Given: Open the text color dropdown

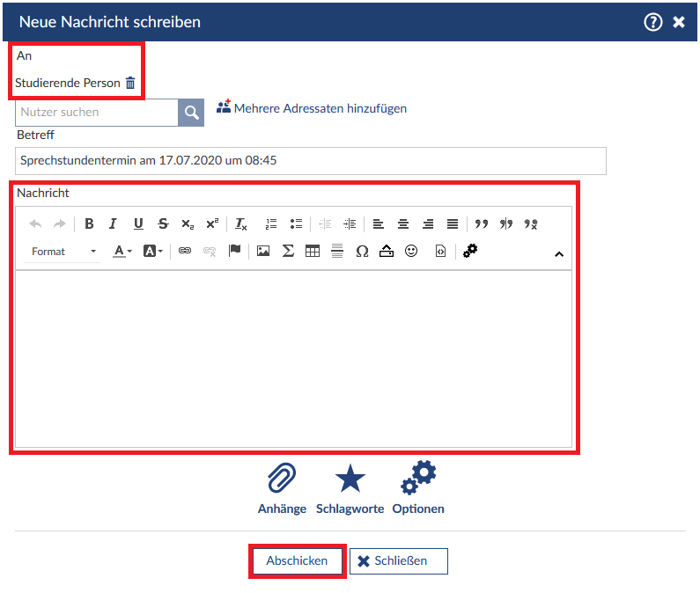Looking at the screenshot, I should tap(122, 252).
